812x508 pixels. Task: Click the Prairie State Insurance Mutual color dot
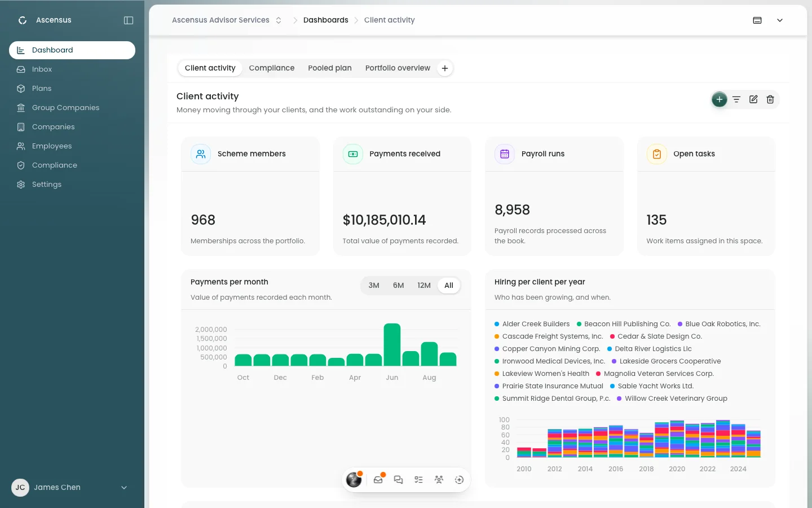tap(497, 386)
